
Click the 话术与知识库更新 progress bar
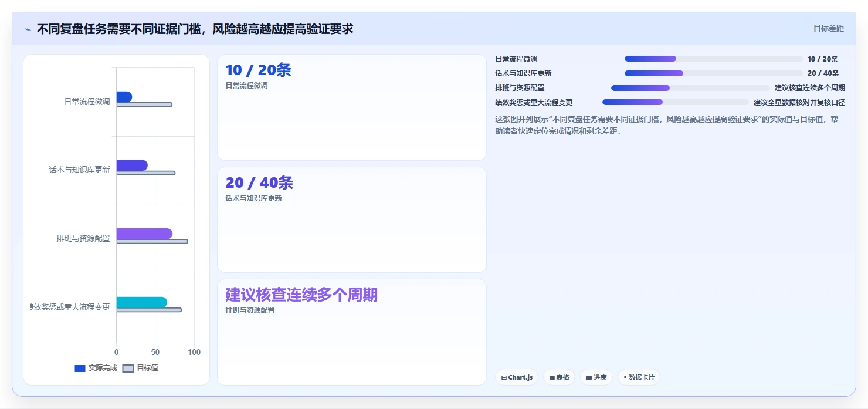click(714, 73)
